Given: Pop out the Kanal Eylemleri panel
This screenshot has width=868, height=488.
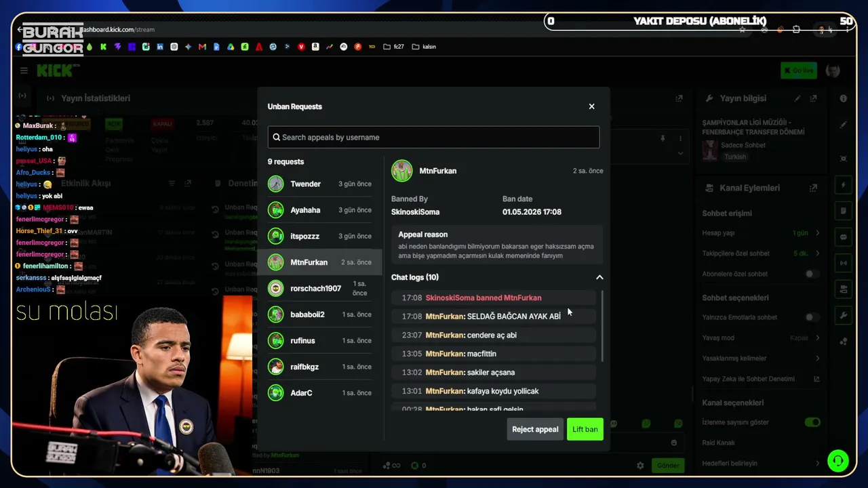Looking at the screenshot, I should pyautogui.click(x=814, y=188).
